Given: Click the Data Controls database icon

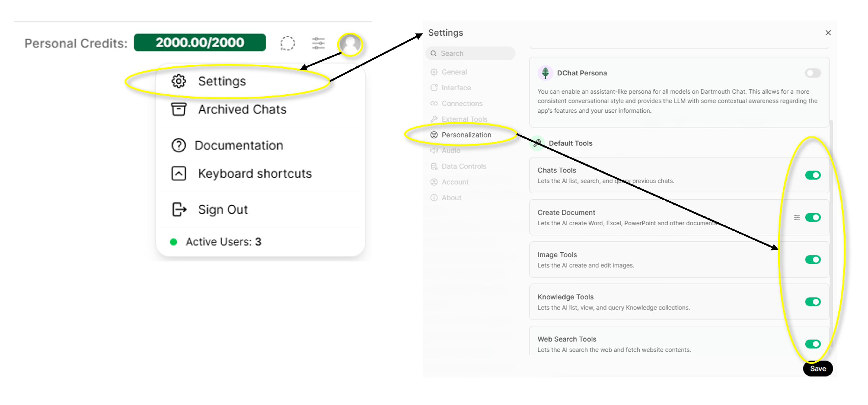Looking at the screenshot, I should coord(434,166).
